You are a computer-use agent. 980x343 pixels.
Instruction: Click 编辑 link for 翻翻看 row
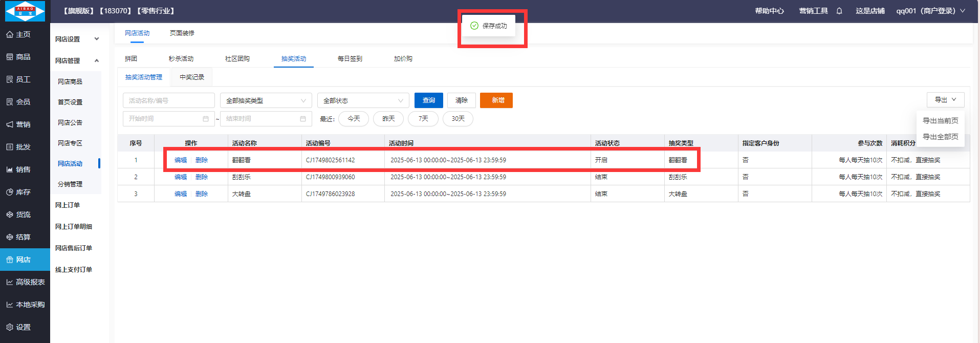pyautogui.click(x=181, y=160)
